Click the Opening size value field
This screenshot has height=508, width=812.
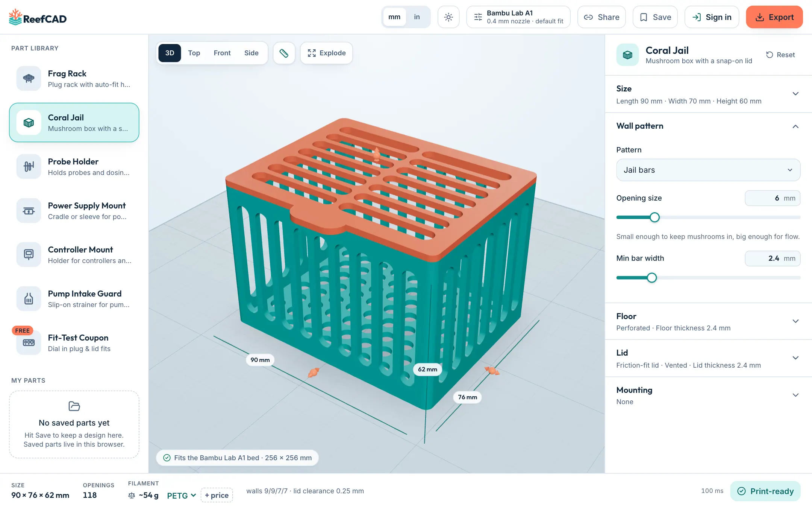tap(773, 198)
